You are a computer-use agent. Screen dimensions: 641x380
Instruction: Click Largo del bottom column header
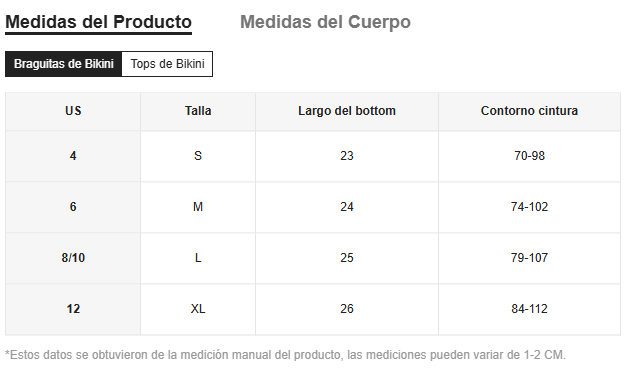347,111
